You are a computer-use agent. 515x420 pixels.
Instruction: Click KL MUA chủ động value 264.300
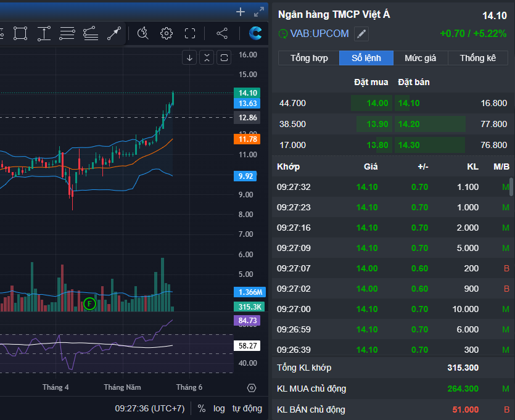(x=463, y=389)
